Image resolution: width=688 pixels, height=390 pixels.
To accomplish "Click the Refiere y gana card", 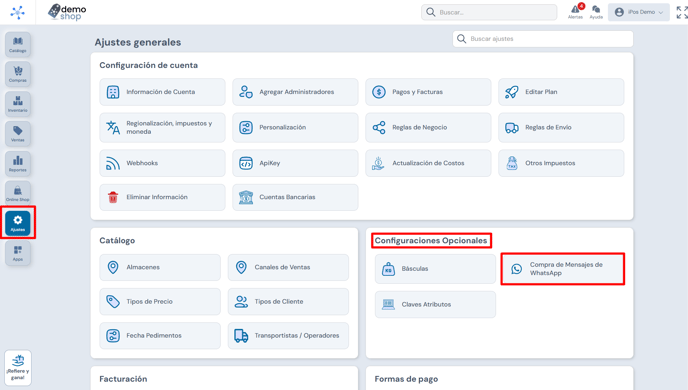I will click(18, 368).
